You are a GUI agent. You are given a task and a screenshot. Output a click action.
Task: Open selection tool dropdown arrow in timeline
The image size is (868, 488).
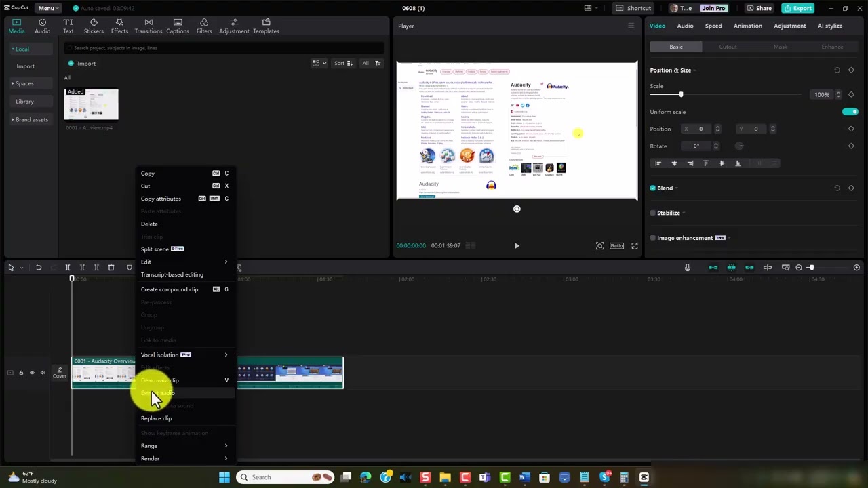pyautogui.click(x=21, y=268)
